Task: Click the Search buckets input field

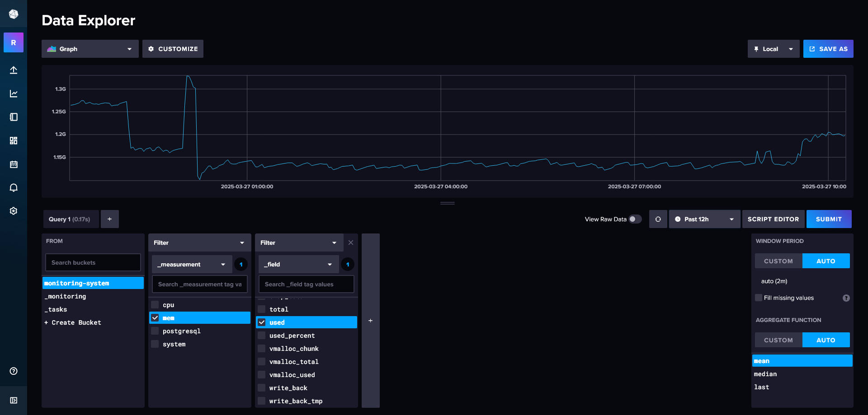Action: click(93, 262)
